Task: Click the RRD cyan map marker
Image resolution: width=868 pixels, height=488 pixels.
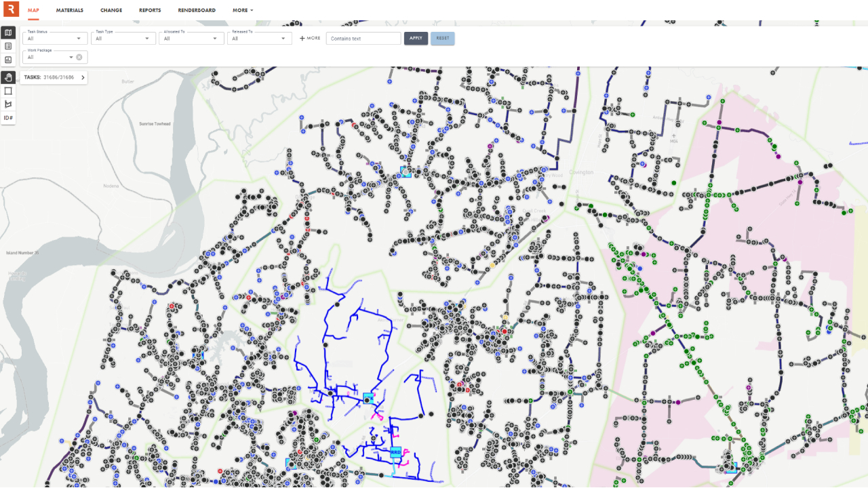Action: [x=395, y=451]
